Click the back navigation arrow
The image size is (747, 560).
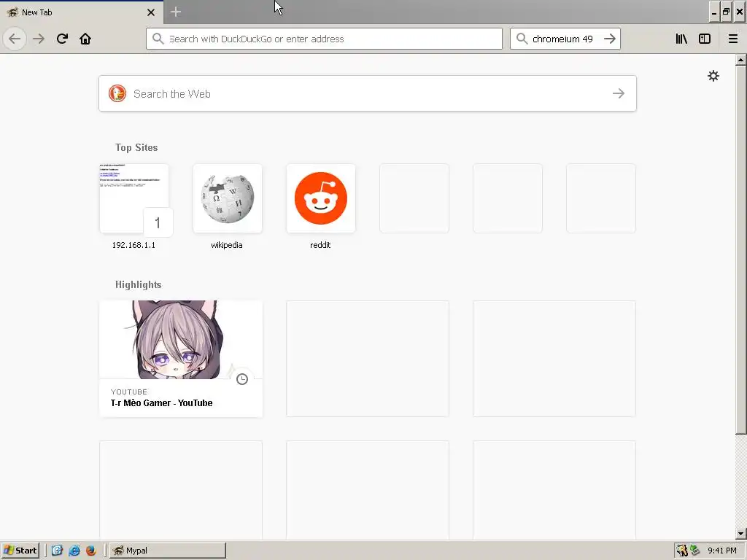coord(15,39)
